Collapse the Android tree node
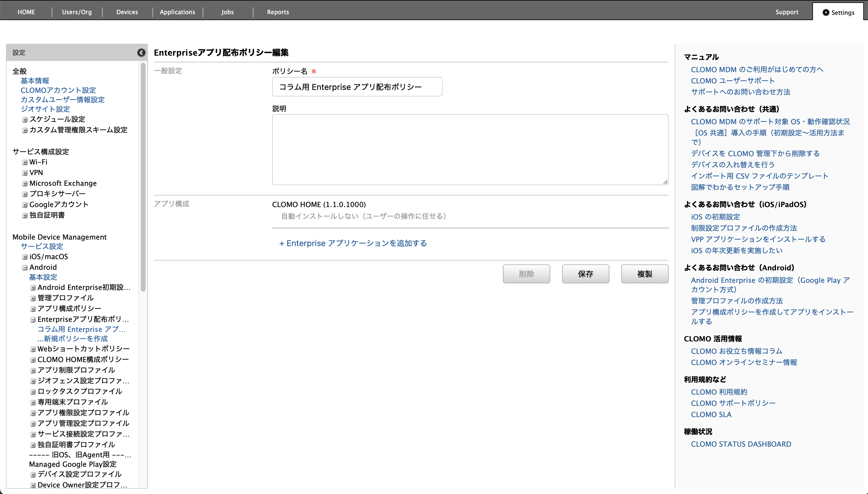 pos(25,268)
